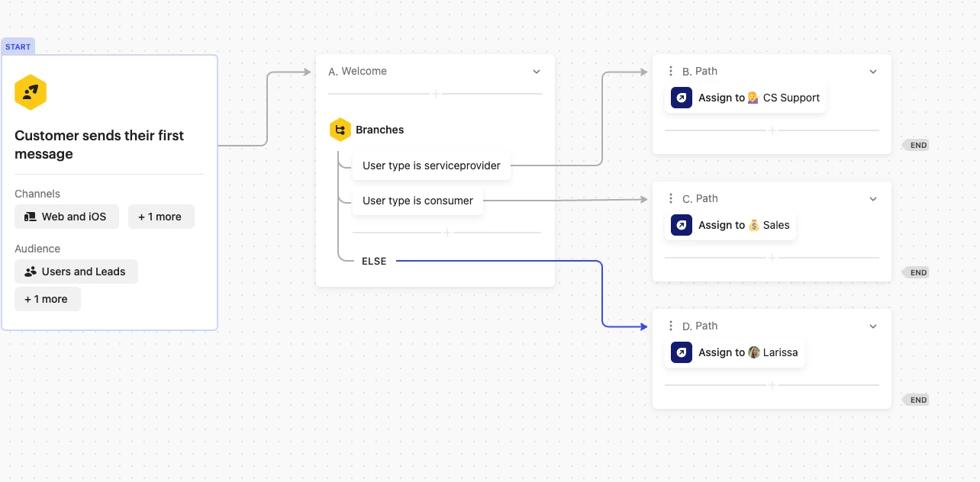980x482 pixels.
Task: Open the 'User type is serviceprovider' branch condition
Action: pyautogui.click(x=431, y=165)
